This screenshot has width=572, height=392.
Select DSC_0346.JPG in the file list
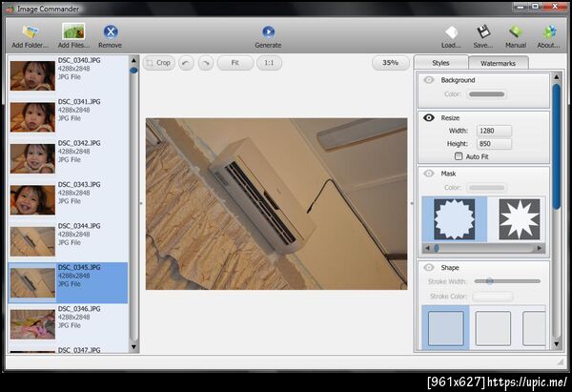[x=69, y=323]
